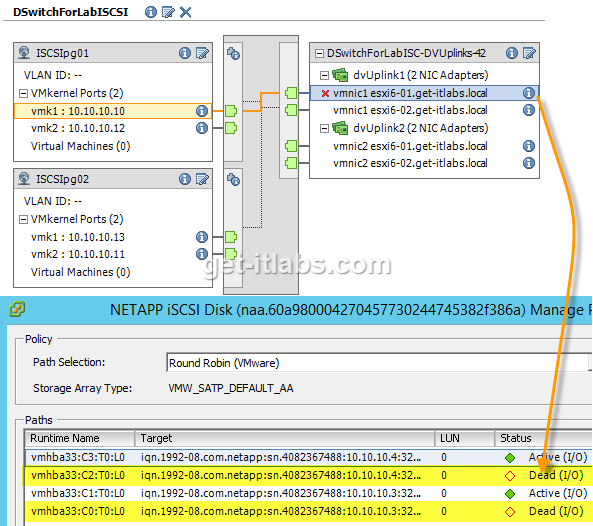Info icon for vmnic1 esxi6-02

point(529,110)
